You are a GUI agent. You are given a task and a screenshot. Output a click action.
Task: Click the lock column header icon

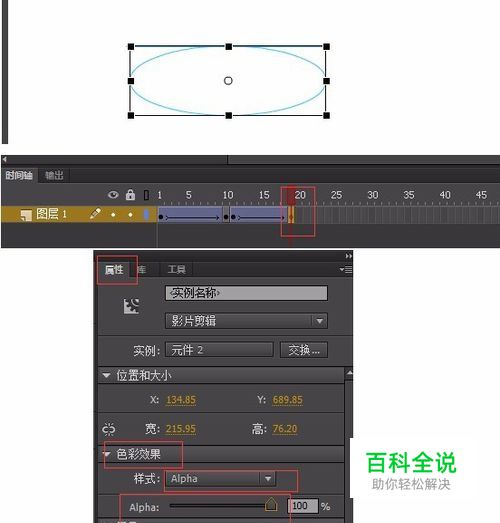[x=130, y=194]
